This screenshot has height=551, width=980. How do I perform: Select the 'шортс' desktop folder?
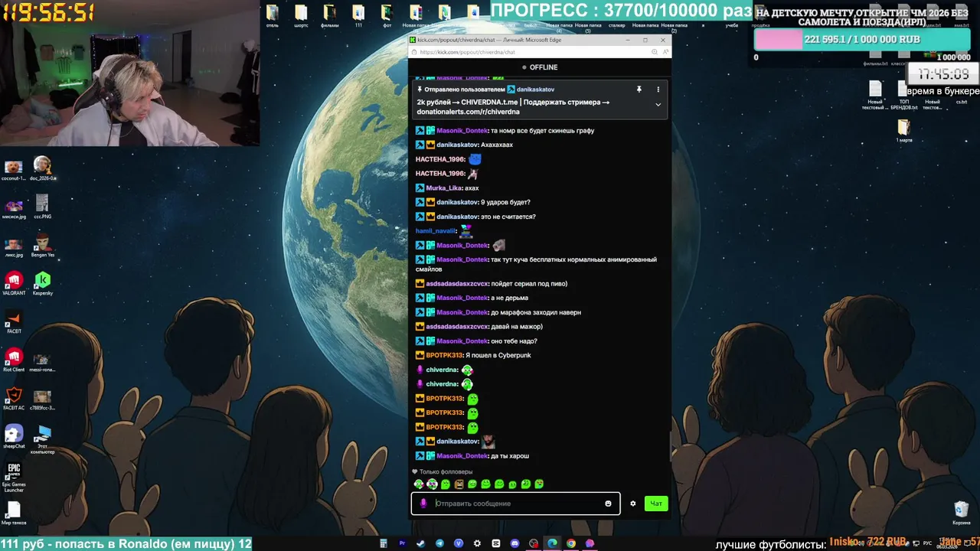301,15
